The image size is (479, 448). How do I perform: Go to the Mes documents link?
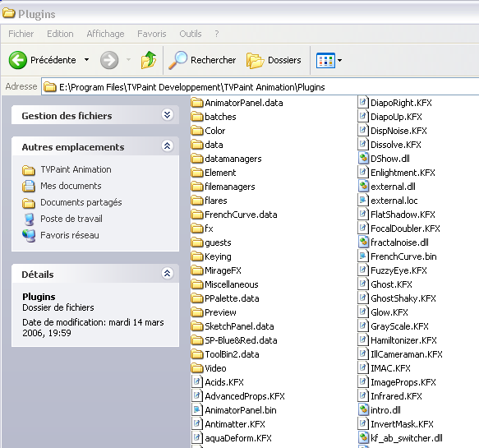coord(71,186)
